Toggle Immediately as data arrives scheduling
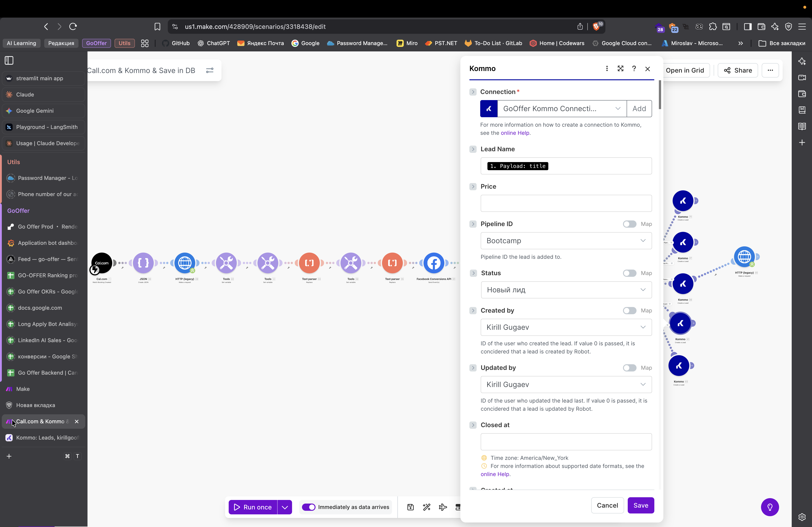812x527 pixels. pyautogui.click(x=309, y=507)
